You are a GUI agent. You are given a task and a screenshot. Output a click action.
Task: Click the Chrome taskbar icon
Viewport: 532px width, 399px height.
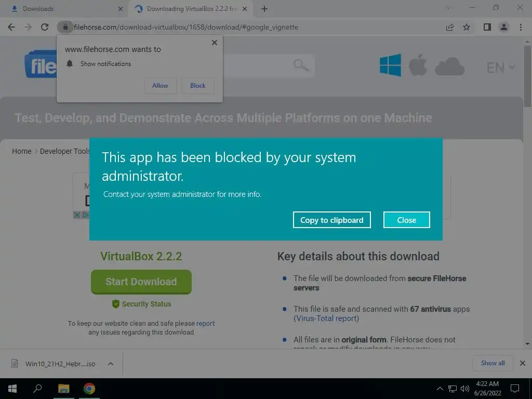click(x=89, y=389)
